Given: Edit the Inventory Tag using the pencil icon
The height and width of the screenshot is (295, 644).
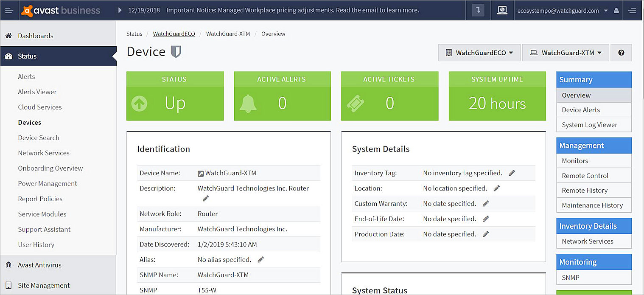Looking at the screenshot, I should click(511, 173).
